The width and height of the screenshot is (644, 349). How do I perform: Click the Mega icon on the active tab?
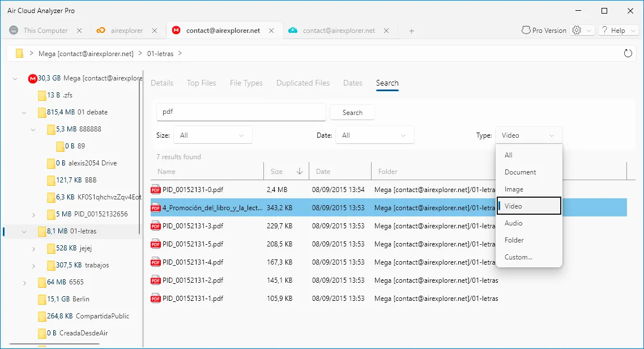pos(176,31)
